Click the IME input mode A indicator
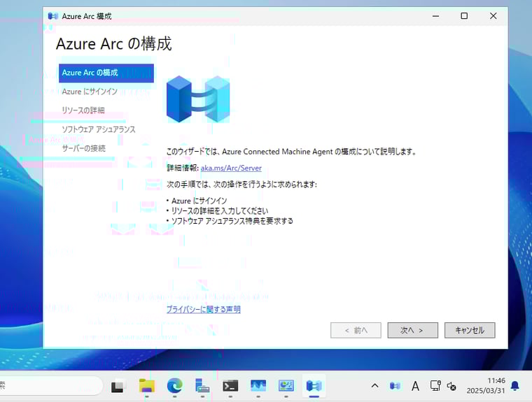The image size is (532, 402). click(415, 386)
